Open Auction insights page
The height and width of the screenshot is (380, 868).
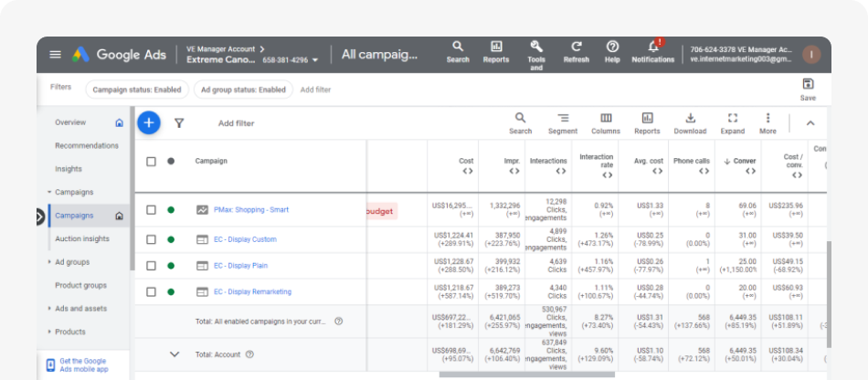click(x=82, y=239)
